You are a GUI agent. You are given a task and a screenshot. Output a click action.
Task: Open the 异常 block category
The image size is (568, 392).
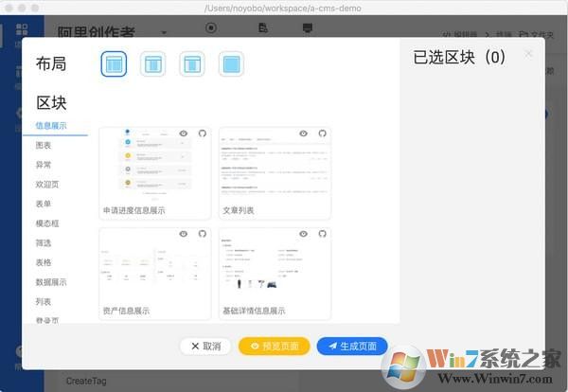point(44,165)
